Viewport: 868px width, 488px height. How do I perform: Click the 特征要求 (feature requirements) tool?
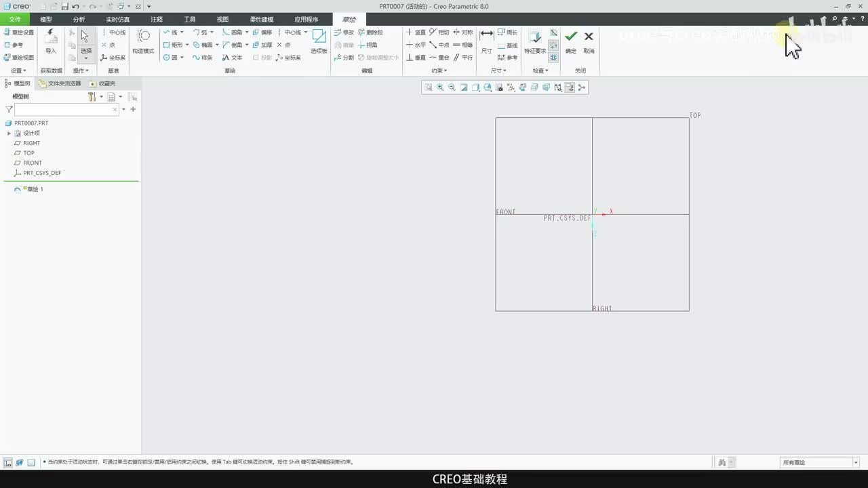click(535, 41)
